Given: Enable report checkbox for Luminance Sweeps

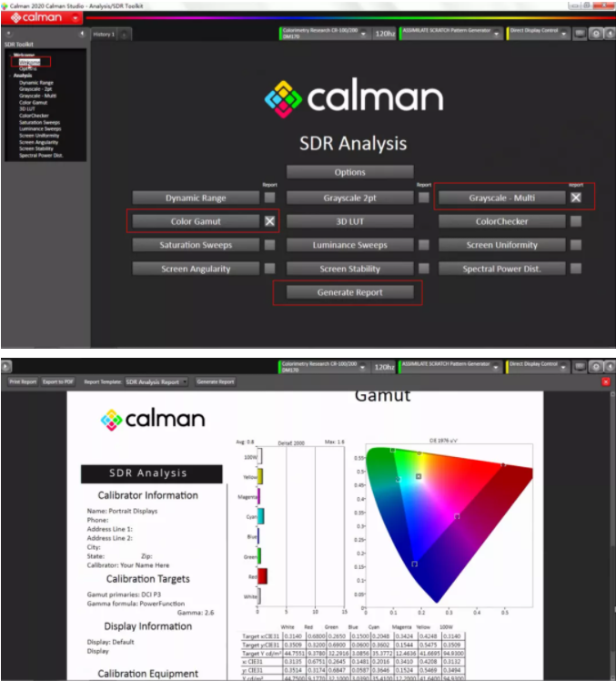Looking at the screenshot, I should click(424, 245).
